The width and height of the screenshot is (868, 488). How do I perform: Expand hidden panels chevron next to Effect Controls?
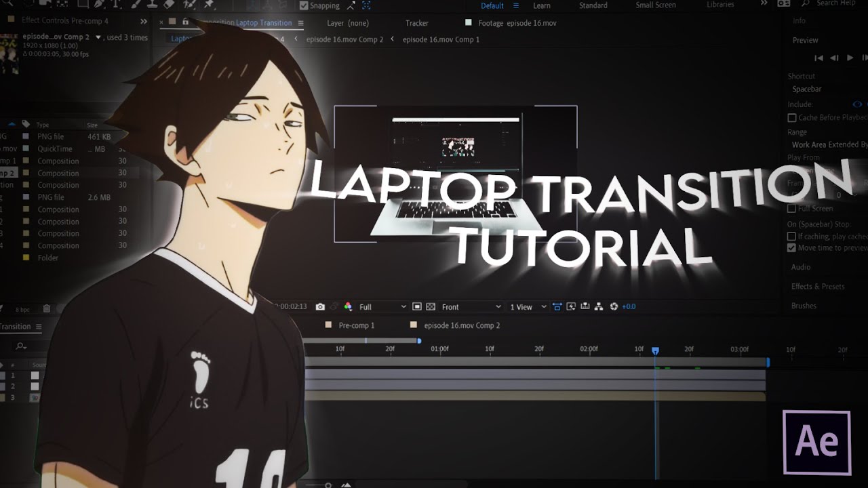[x=144, y=22]
